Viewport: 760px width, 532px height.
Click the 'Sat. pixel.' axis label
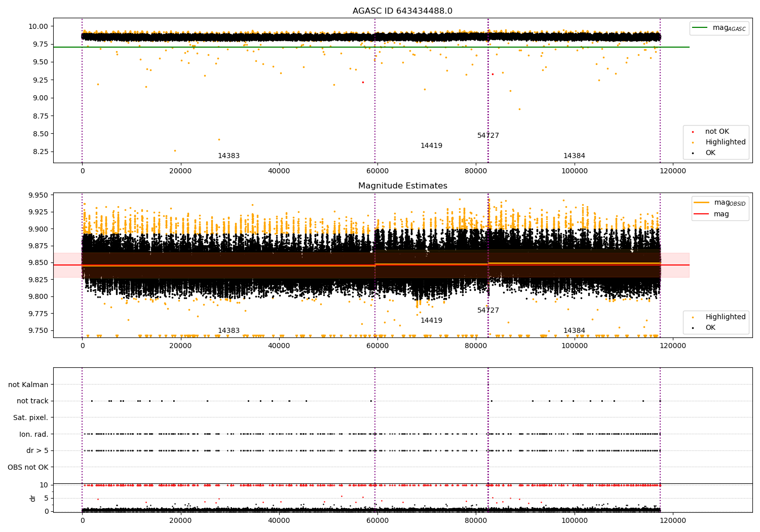click(31, 417)
